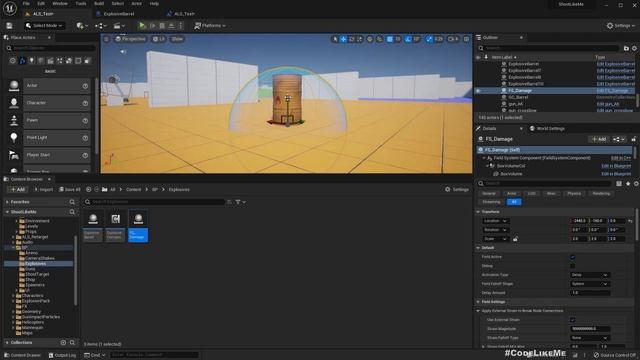Open Details property matrix grid icon
The width and height of the screenshot is (640, 360).
(x=619, y=184)
